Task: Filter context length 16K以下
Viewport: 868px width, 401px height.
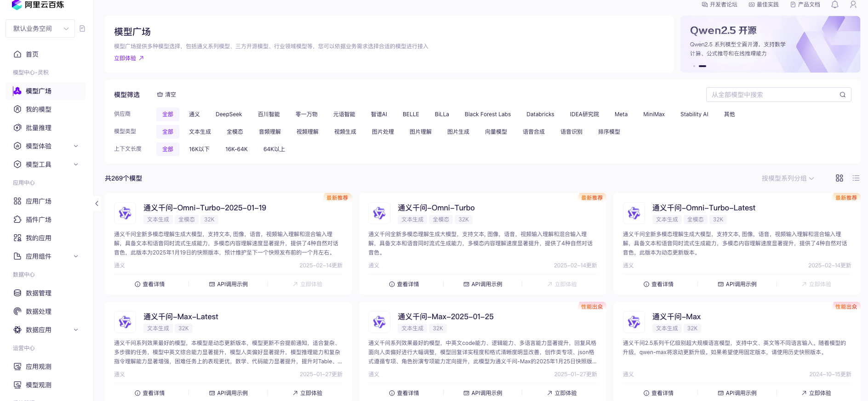Action: pyautogui.click(x=199, y=149)
